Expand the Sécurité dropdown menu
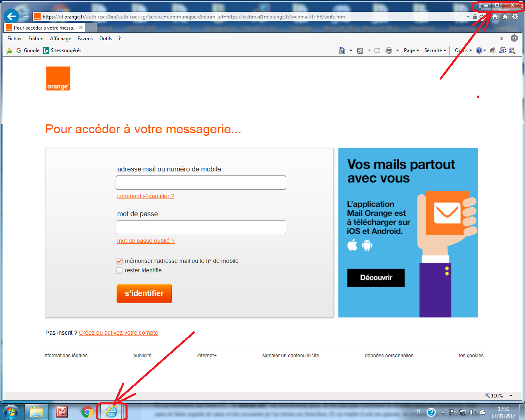 pyautogui.click(x=435, y=50)
